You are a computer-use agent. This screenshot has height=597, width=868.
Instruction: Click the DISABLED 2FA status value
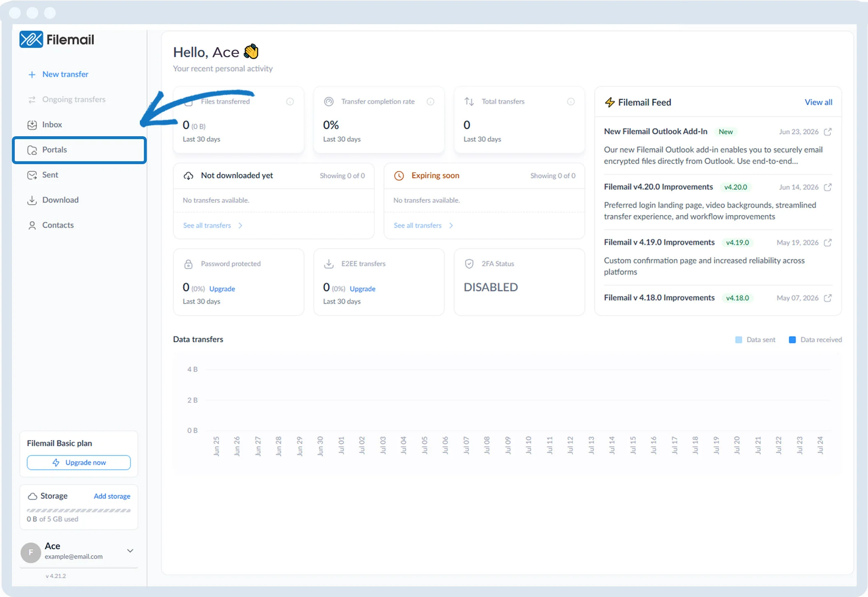pyautogui.click(x=491, y=287)
